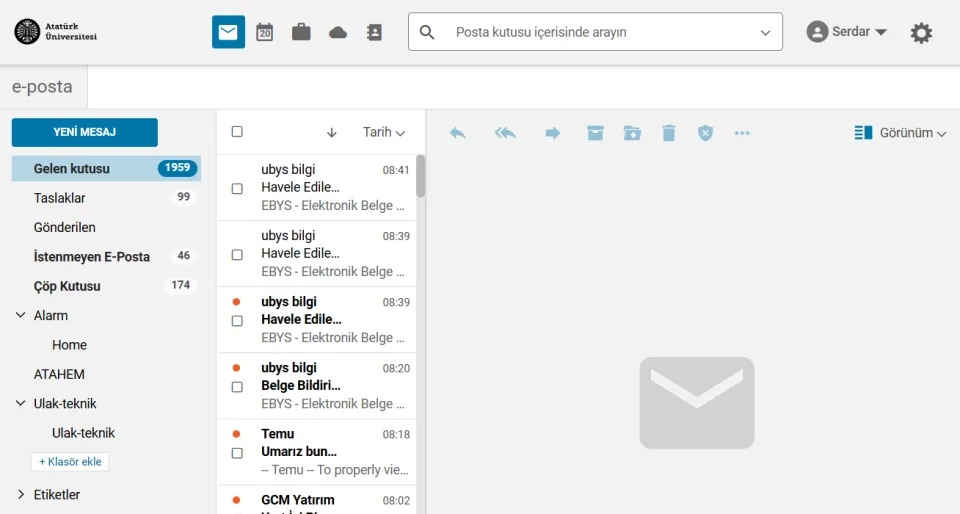Screen dimensions: 960x514
Task: Click the Forward arrow icon
Action: click(x=553, y=133)
